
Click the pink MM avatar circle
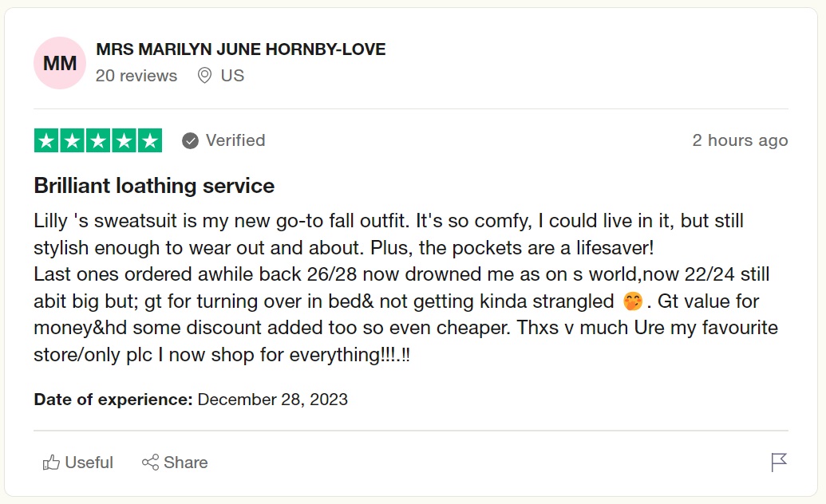click(60, 63)
